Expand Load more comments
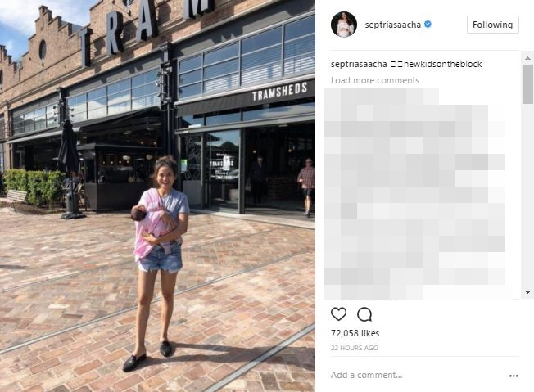The height and width of the screenshot is (392, 534). tap(375, 80)
